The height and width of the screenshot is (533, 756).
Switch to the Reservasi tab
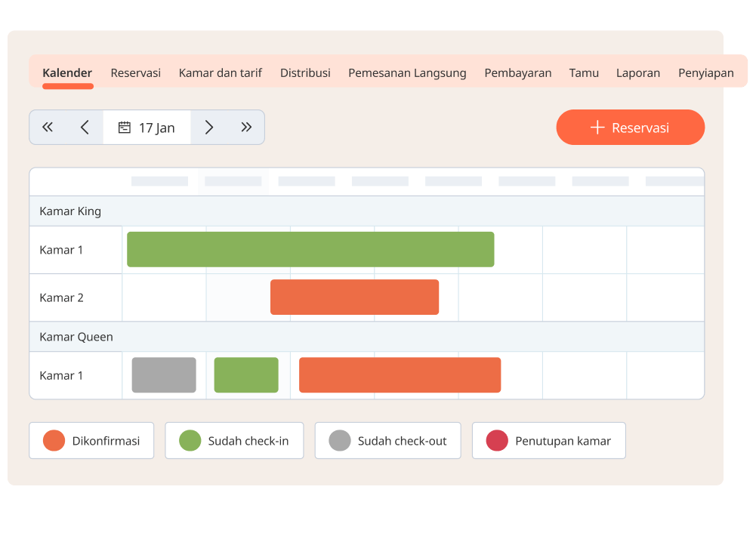(135, 73)
